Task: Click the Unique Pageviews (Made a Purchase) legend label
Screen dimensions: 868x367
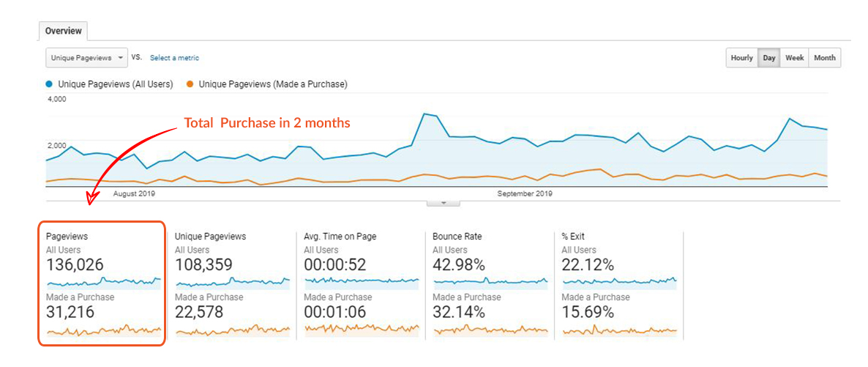Action: (273, 84)
